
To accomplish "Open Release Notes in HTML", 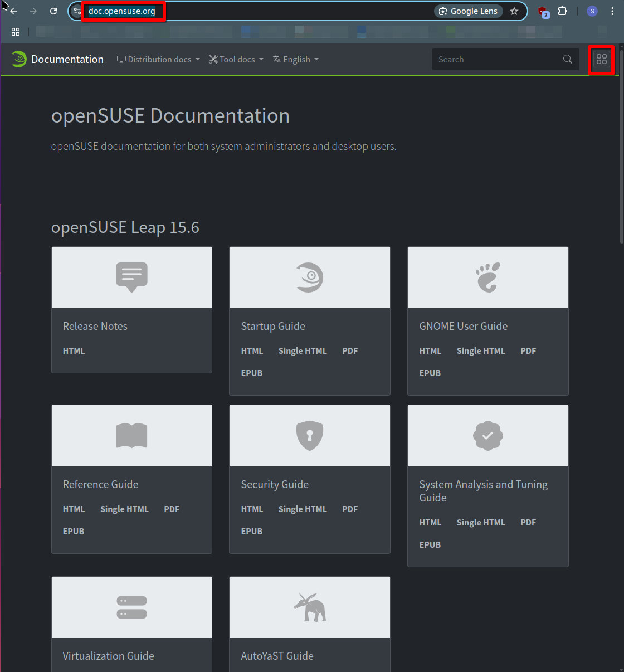I will coord(74,351).
